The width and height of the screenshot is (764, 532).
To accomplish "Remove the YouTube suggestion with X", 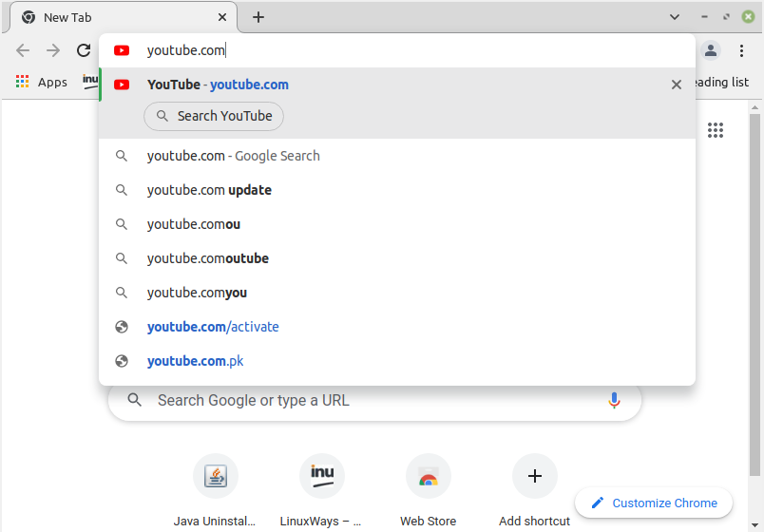I will [x=677, y=85].
